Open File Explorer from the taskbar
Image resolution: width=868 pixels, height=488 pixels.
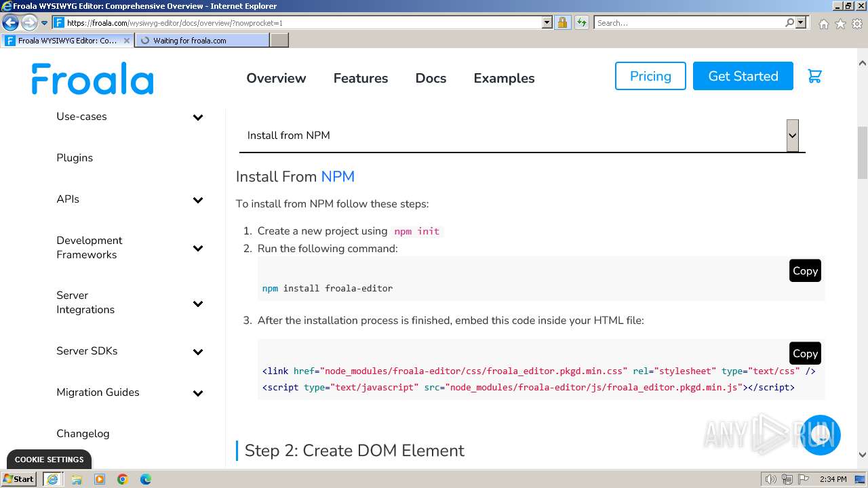point(76,479)
